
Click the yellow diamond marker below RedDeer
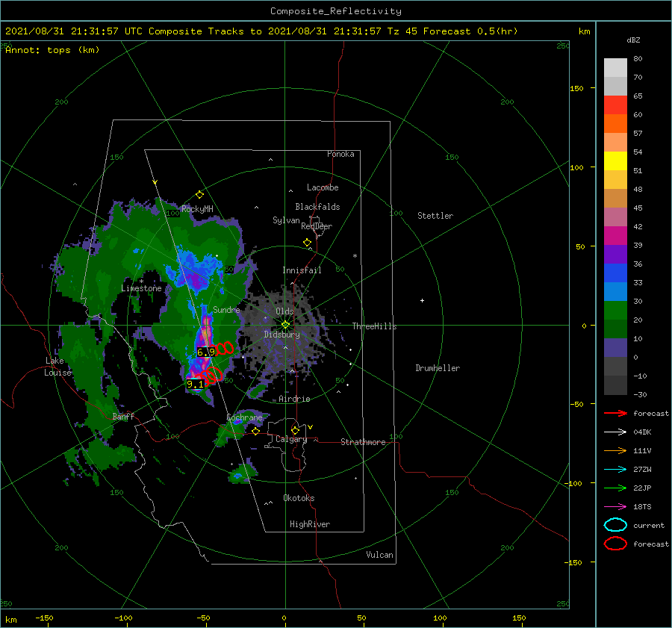tap(308, 243)
